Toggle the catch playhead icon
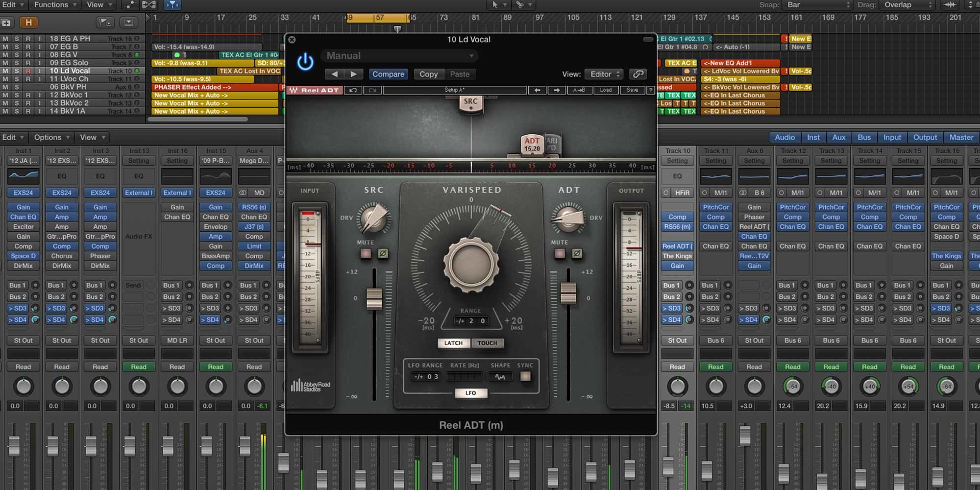The width and height of the screenshot is (980, 490). coord(172,5)
